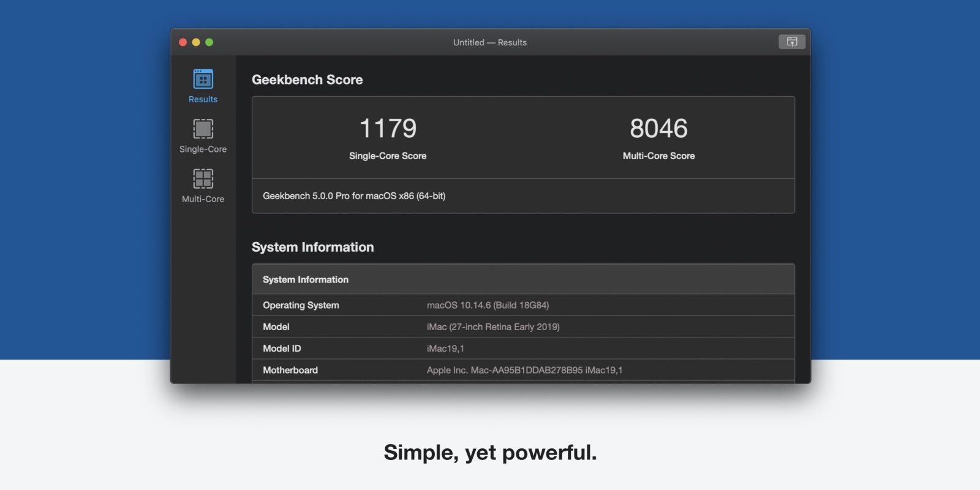Click the upload results toolbar icon
The height and width of the screenshot is (490, 980).
click(x=791, y=42)
